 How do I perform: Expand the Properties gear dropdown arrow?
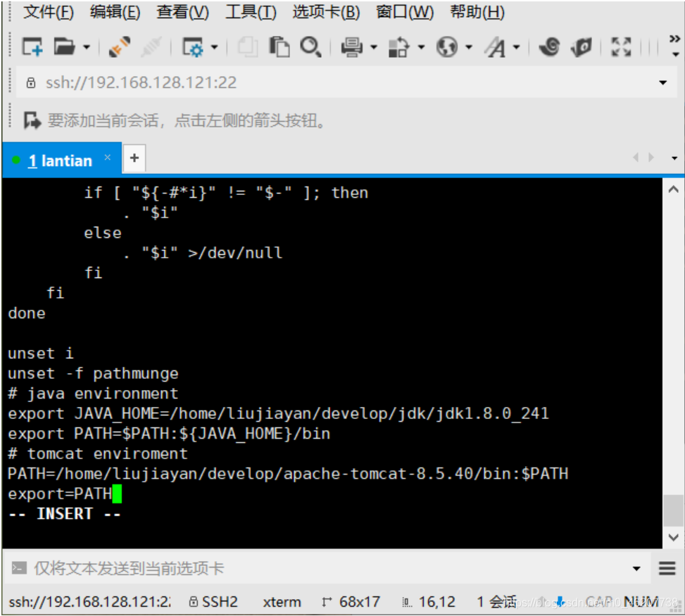pos(214,47)
